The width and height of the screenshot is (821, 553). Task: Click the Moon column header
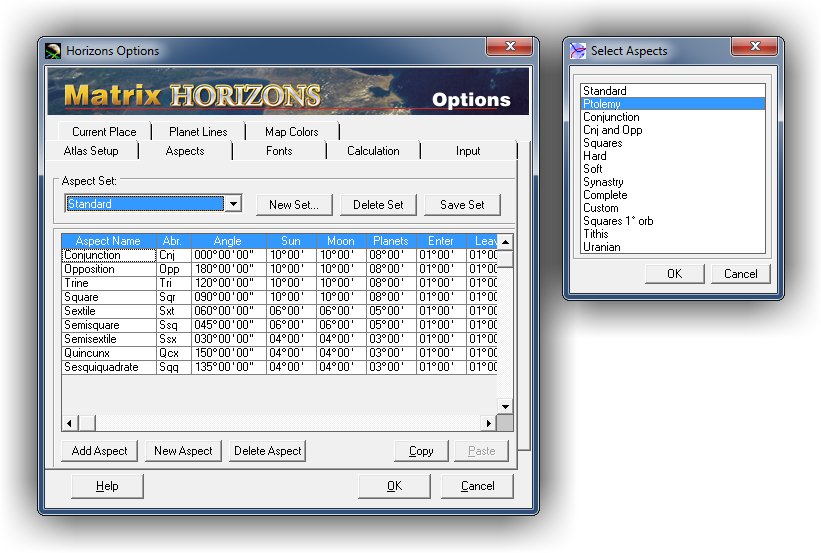tap(341, 241)
